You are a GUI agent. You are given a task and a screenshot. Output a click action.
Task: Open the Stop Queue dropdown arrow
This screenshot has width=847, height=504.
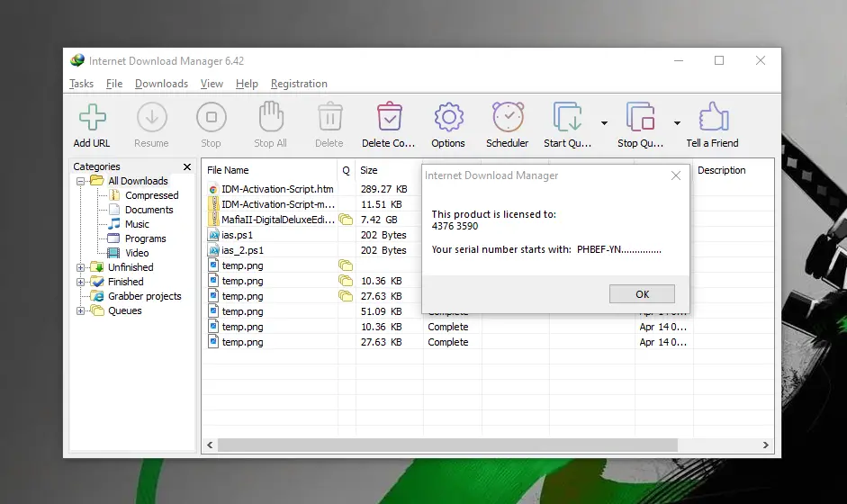[677, 123]
